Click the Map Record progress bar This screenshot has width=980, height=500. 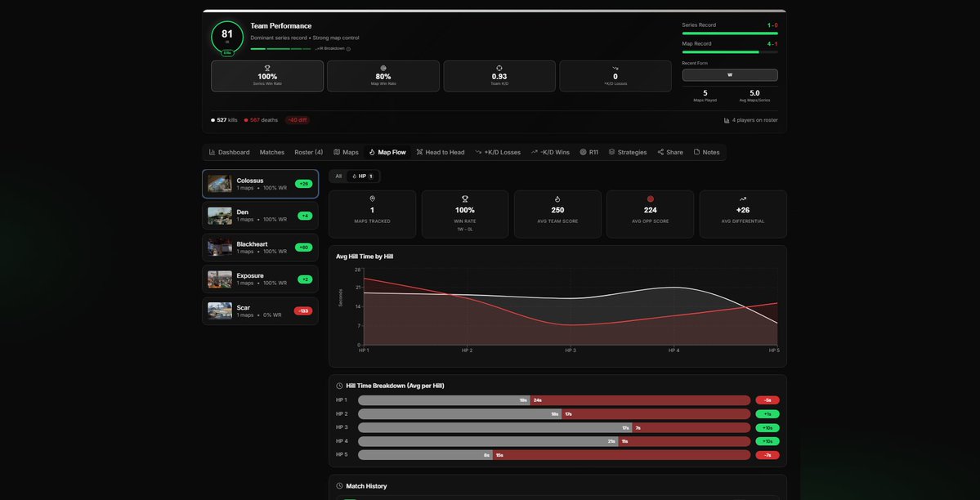pyautogui.click(x=730, y=51)
